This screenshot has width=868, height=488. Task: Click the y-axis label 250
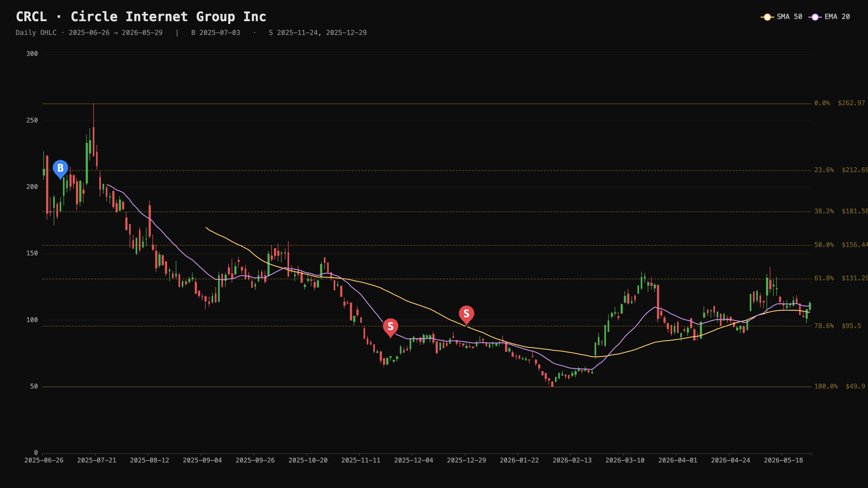[32, 120]
